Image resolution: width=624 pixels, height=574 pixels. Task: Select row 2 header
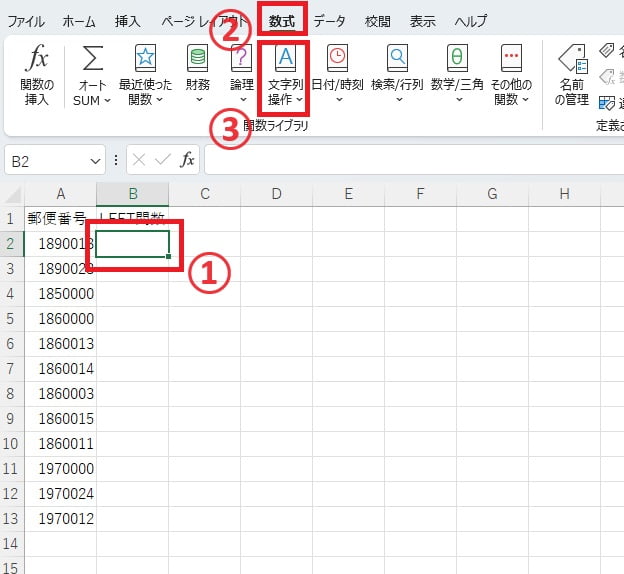(x=12, y=244)
